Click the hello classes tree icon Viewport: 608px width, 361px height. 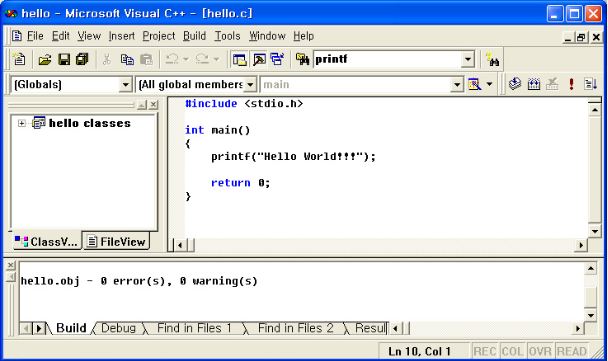[39, 123]
